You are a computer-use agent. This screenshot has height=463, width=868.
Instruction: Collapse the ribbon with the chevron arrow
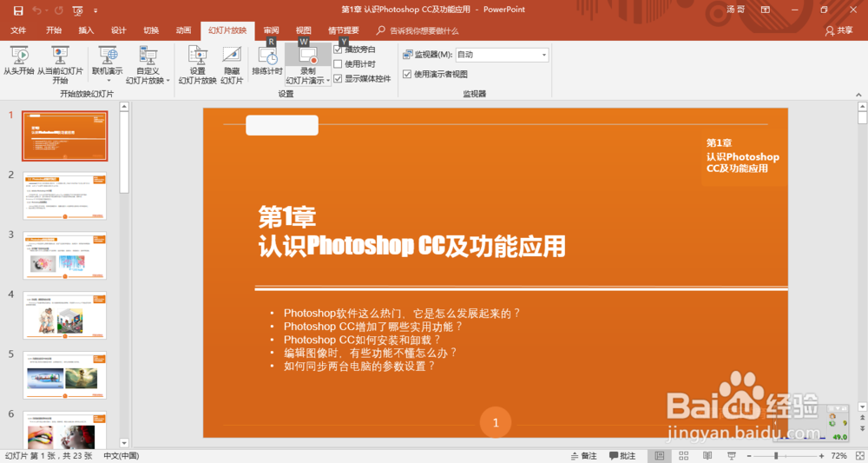pos(858,94)
